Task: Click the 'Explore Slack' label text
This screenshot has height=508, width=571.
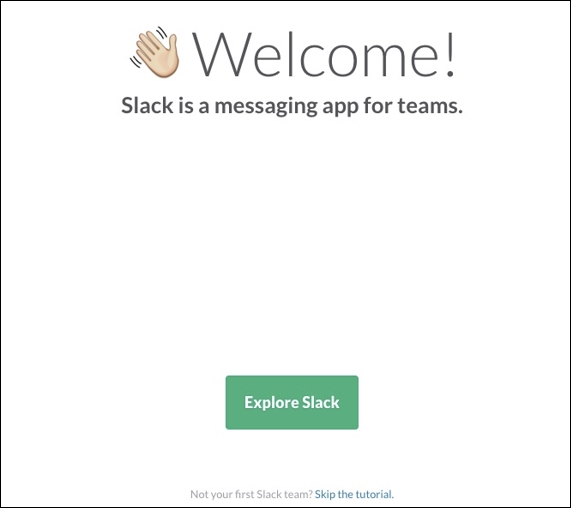Action: 292,402
